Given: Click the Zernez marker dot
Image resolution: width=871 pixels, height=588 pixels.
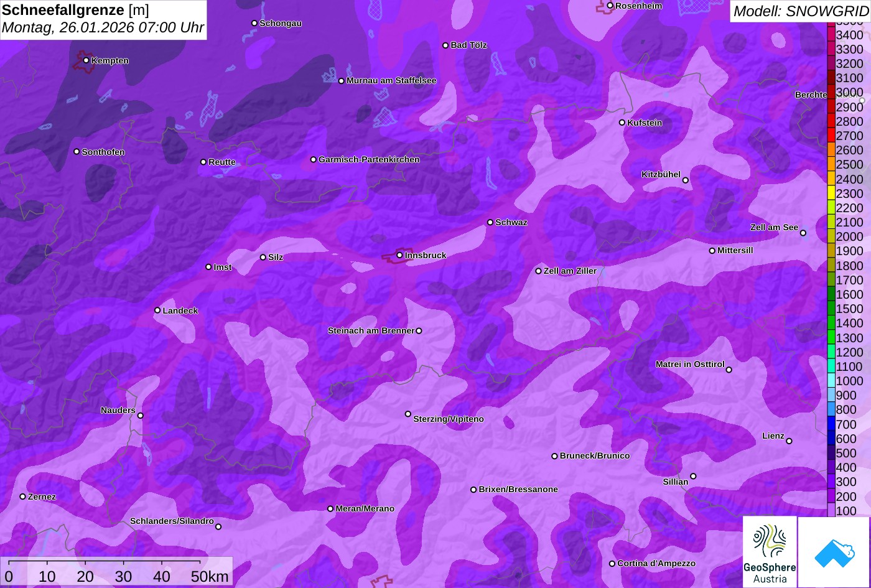Looking at the screenshot, I should coord(23,497).
